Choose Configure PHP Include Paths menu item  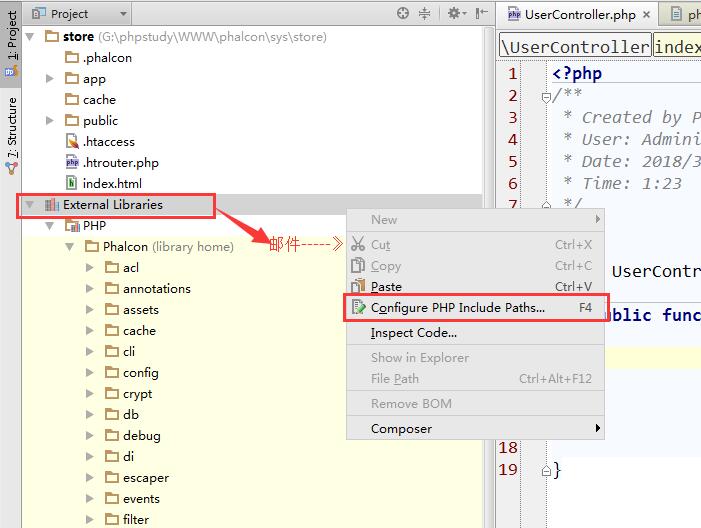tap(458, 308)
